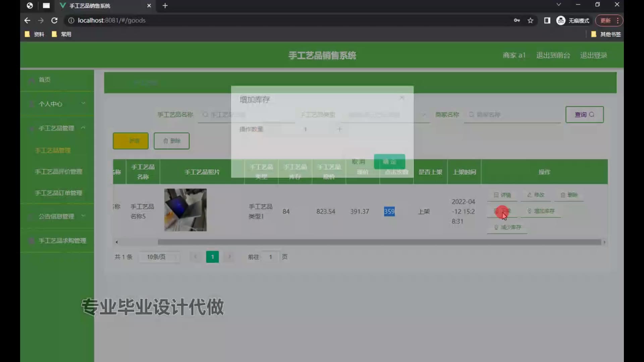
Task: Click 确定 in the 增加库存 dialog
Action: (x=389, y=162)
